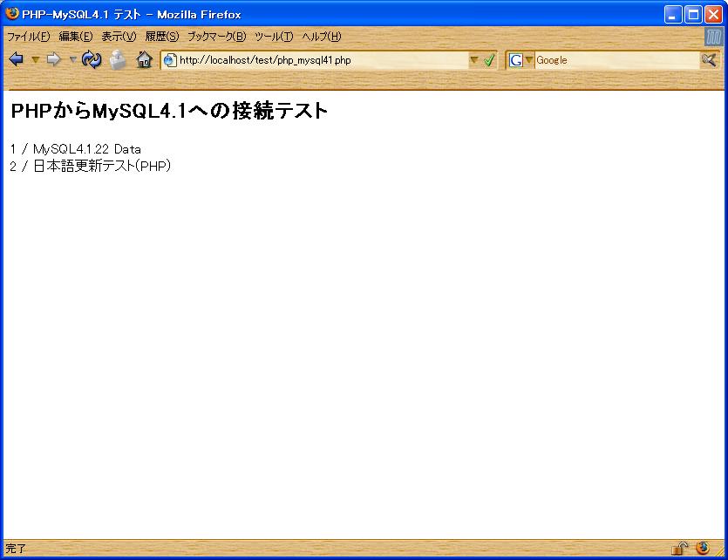The height and width of the screenshot is (560, 728).
Task: Open the Back history dropdown arrow
Action: (35, 59)
